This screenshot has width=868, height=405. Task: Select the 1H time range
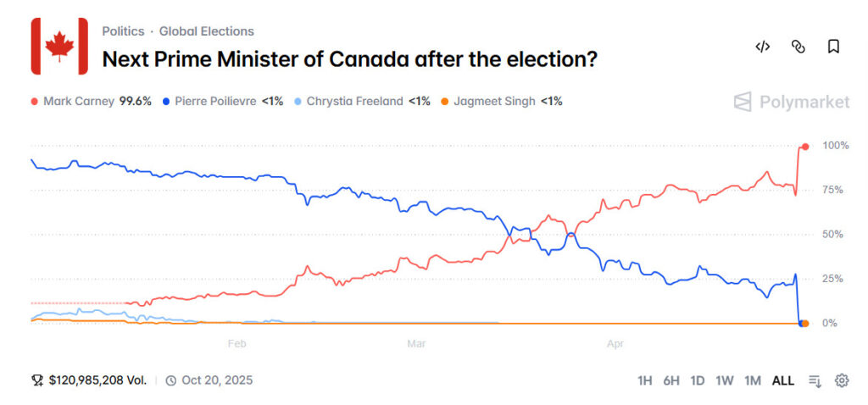(x=645, y=380)
